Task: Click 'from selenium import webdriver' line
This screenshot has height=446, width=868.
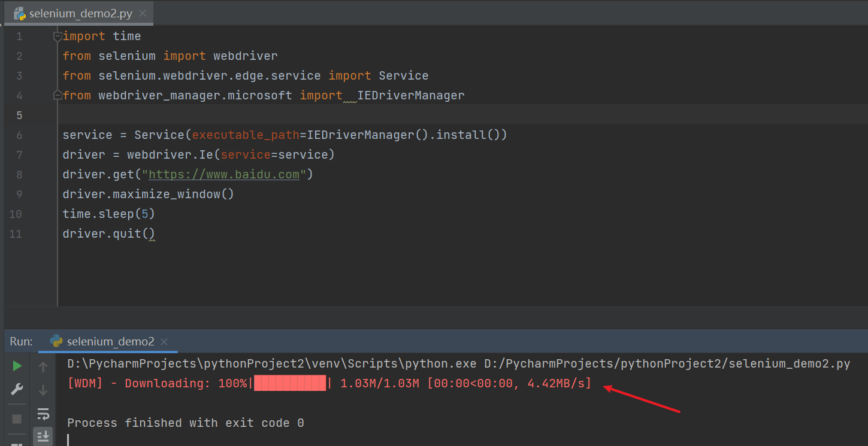Action: [x=170, y=56]
